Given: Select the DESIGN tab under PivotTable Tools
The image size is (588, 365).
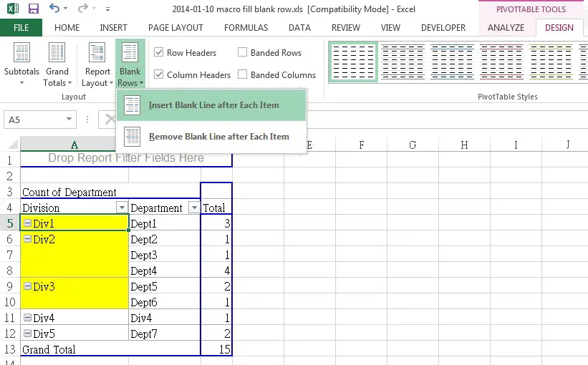Looking at the screenshot, I should pos(559,28).
